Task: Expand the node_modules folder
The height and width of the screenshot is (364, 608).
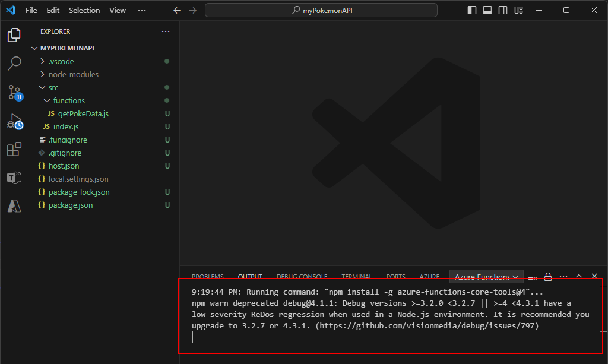Action: click(104, 74)
